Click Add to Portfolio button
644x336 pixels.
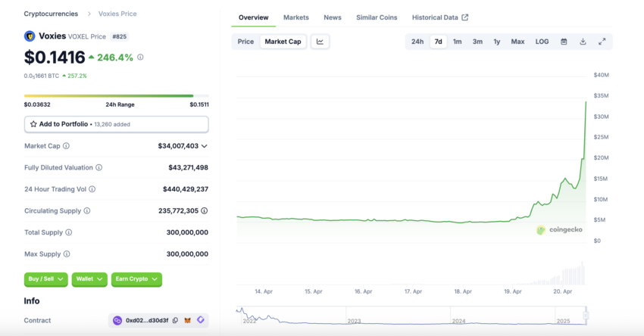tap(116, 124)
